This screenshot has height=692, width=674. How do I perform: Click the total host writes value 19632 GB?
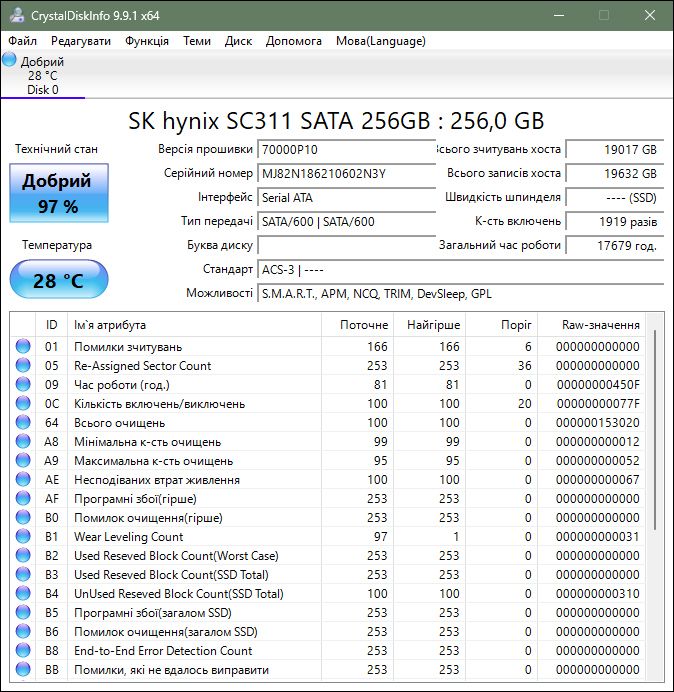tap(614, 173)
